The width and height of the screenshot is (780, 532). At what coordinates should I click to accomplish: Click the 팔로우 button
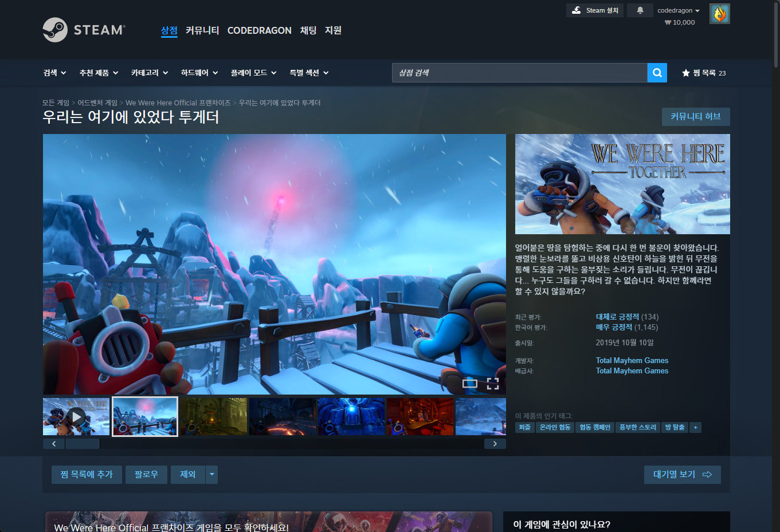pos(146,475)
